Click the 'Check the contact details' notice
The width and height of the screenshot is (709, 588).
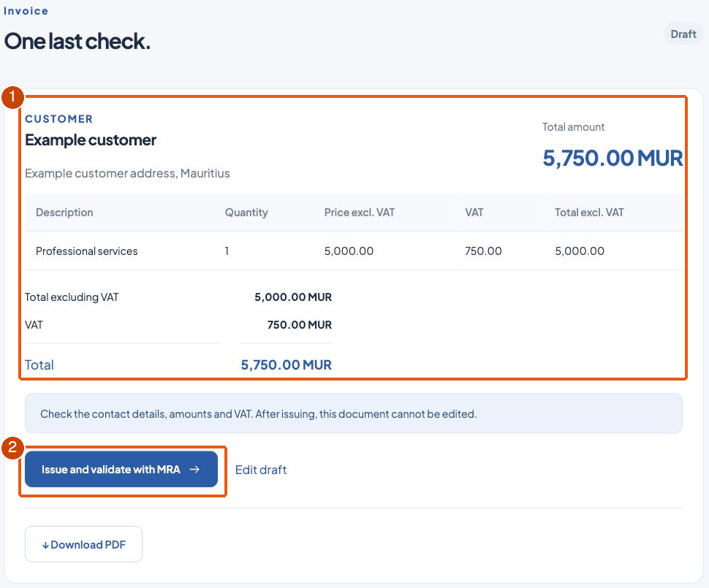pyautogui.click(x=354, y=413)
